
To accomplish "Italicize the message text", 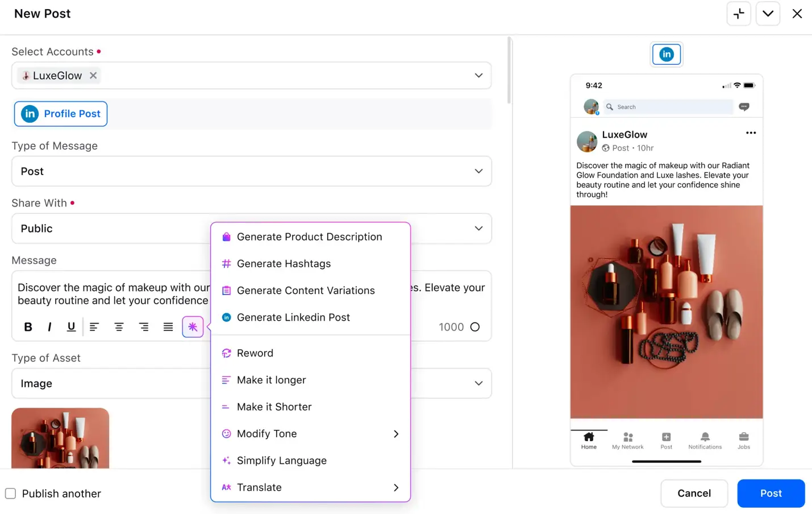I will coord(49,326).
